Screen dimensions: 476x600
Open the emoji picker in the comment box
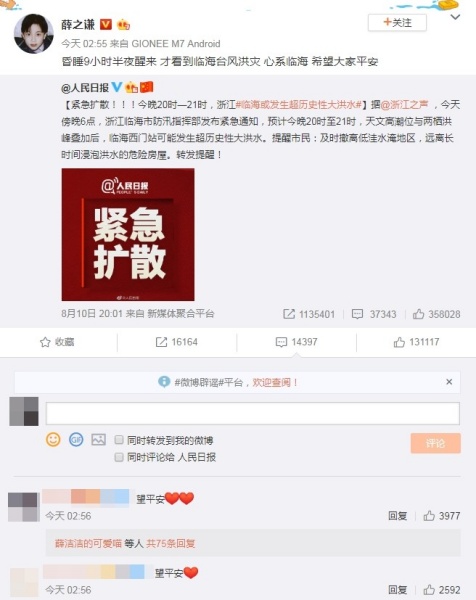tap(53, 439)
